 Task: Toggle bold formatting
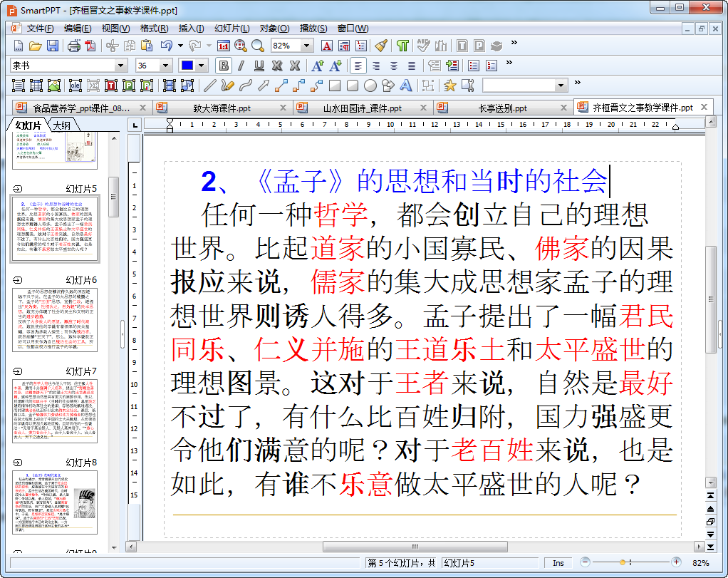pyautogui.click(x=224, y=66)
